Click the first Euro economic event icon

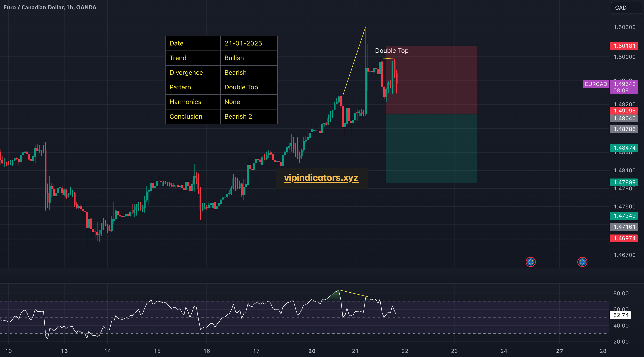530,262
